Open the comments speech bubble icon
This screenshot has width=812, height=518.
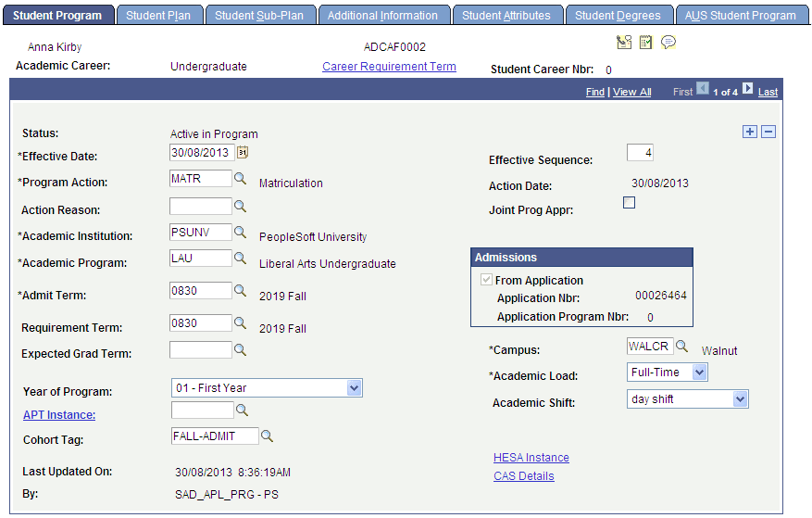pos(668,43)
